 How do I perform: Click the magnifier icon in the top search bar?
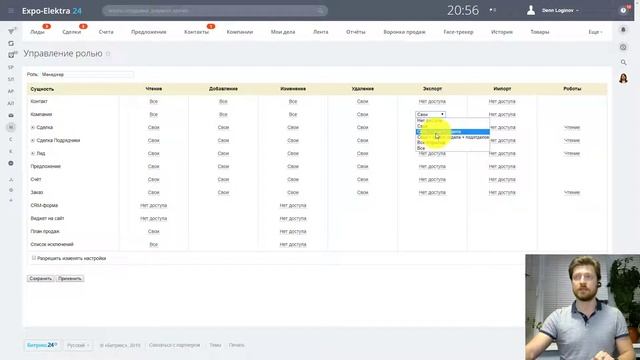321,11
